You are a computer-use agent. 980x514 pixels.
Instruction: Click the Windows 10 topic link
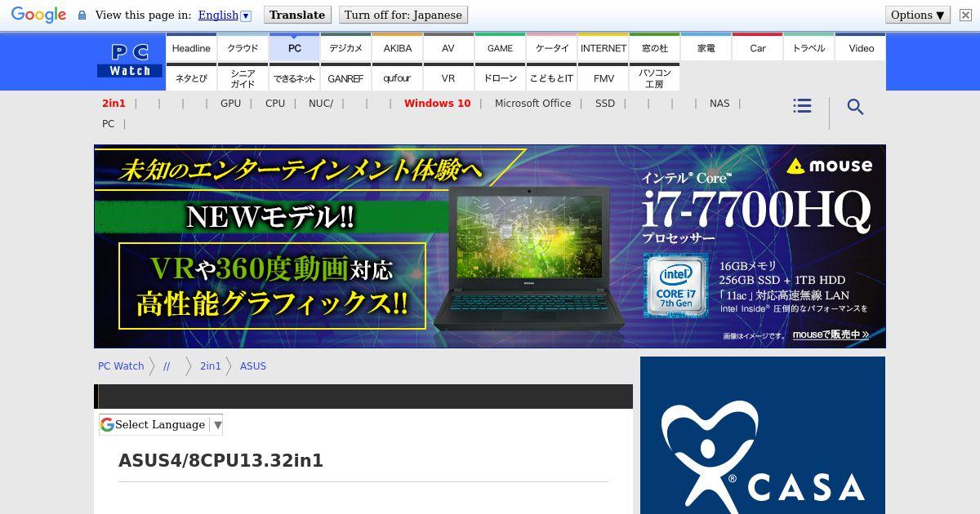coord(437,104)
